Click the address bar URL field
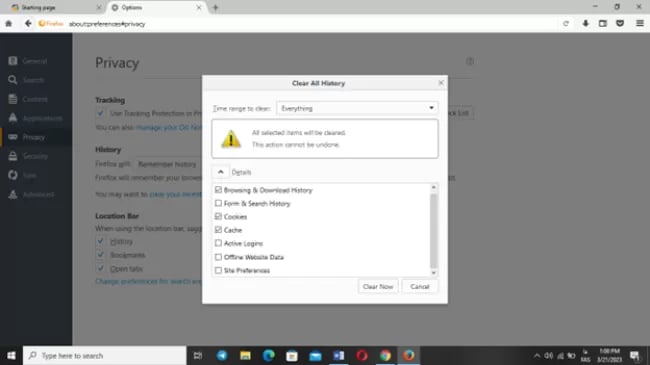The width and height of the screenshot is (650, 365). [311, 24]
